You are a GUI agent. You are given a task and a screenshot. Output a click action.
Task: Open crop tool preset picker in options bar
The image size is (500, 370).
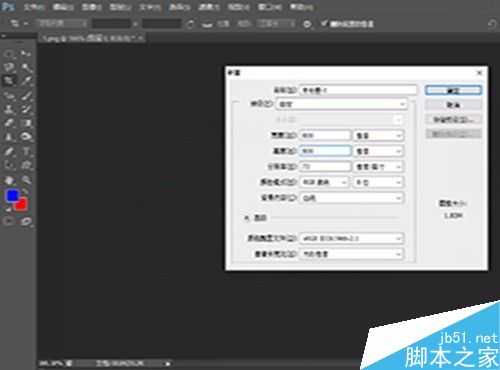(18, 23)
